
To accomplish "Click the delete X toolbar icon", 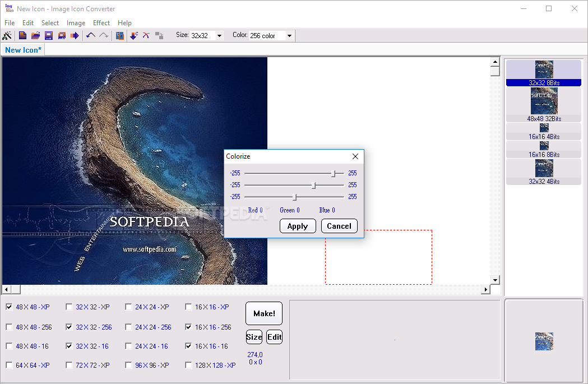I will [x=146, y=35].
